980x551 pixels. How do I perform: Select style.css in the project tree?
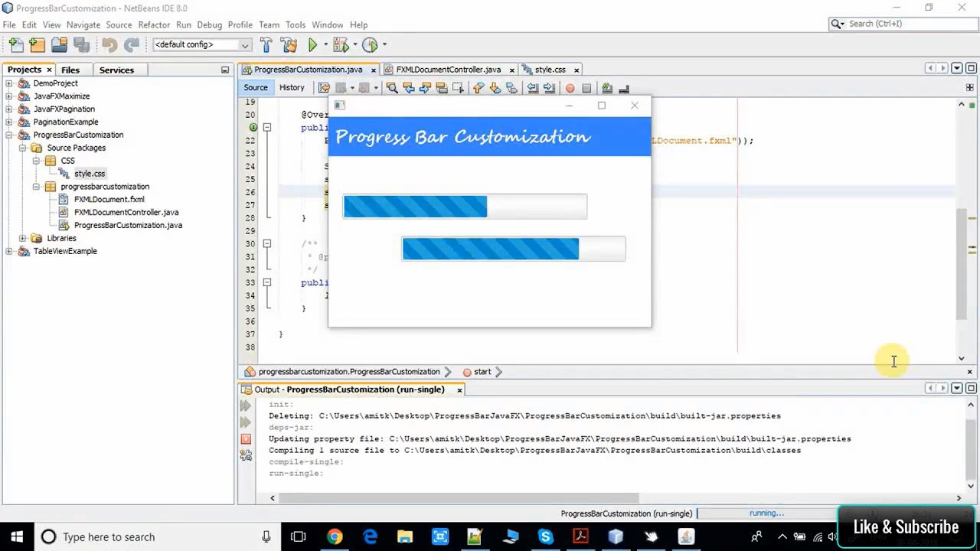pyautogui.click(x=89, y=174)
